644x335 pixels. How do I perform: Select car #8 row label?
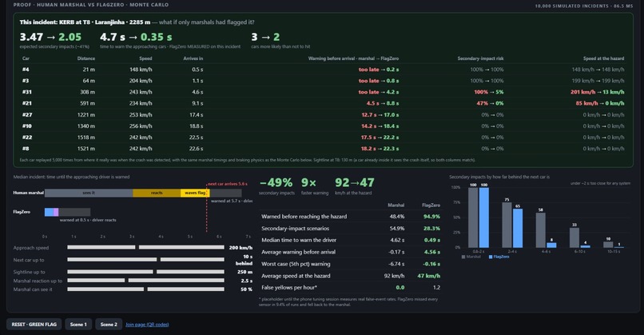pyautogui.click(x=26, y=149)
